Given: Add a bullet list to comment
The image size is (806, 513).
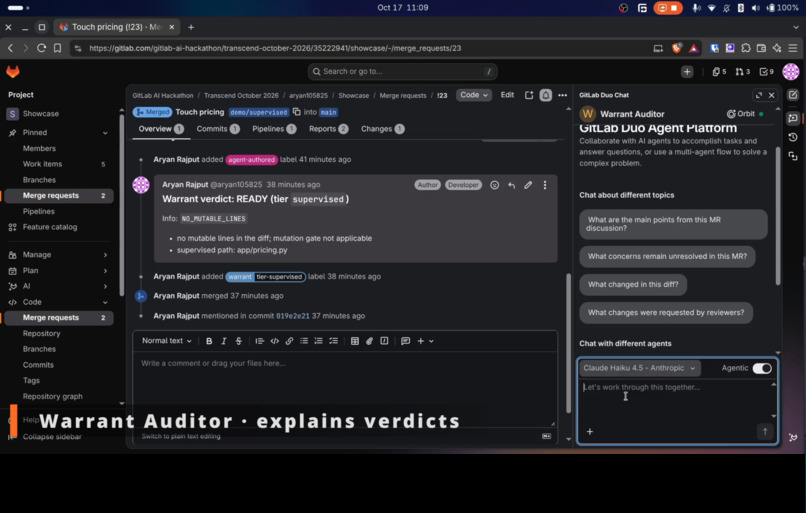Looking at the screenshot, I should tap(304, 341).
